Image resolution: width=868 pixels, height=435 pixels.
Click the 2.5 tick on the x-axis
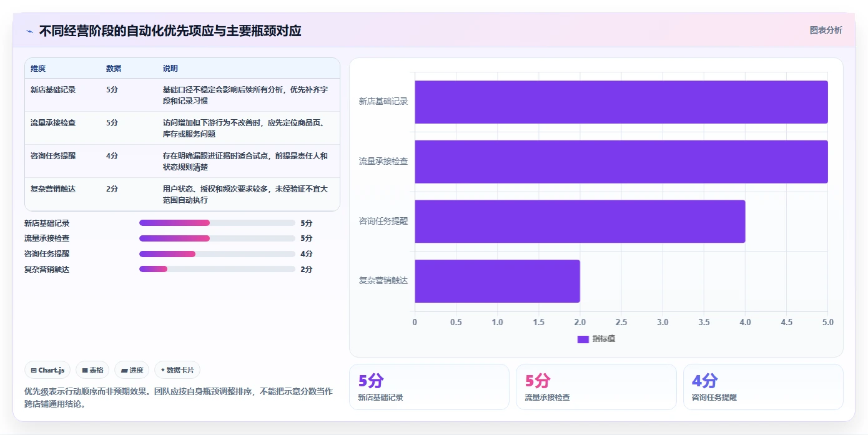[621, 322]
